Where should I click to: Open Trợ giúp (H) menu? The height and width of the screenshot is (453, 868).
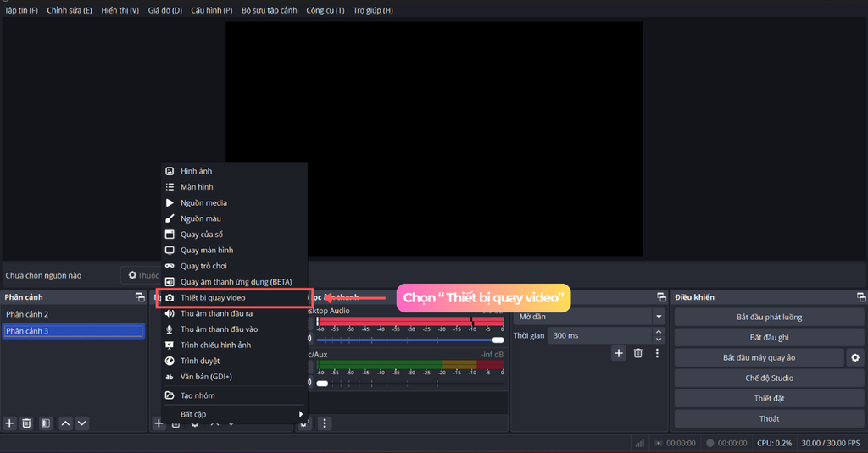point(373,10)
